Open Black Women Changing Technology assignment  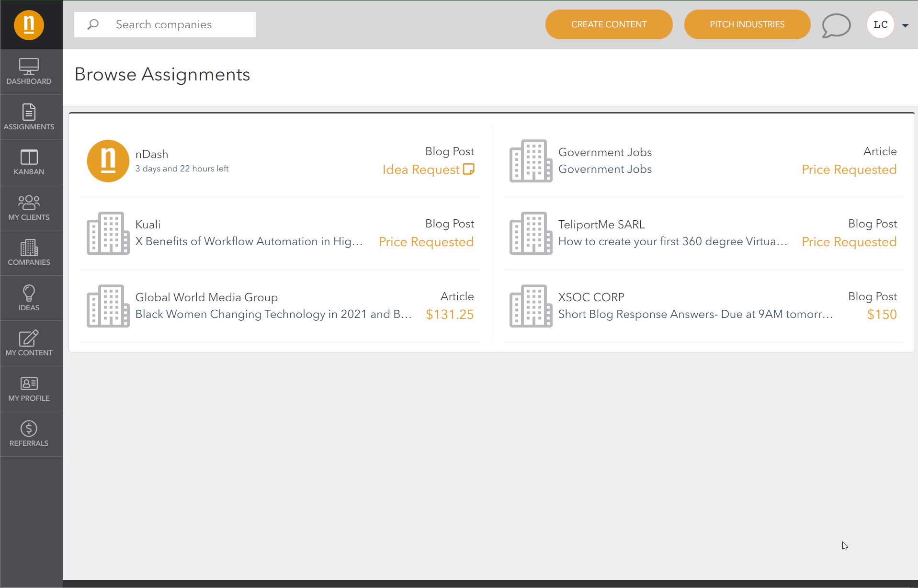tap(273, 314)
